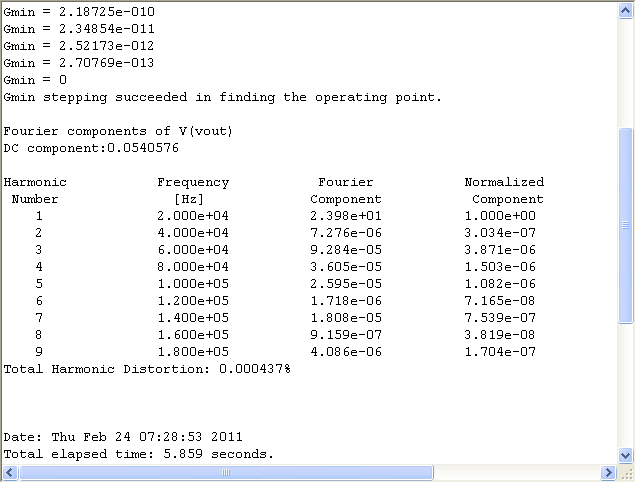Click harmonic 1 Fourier value 2.398e+01
The height and width of the screenshot is (483, 636).
coord(346,216)
